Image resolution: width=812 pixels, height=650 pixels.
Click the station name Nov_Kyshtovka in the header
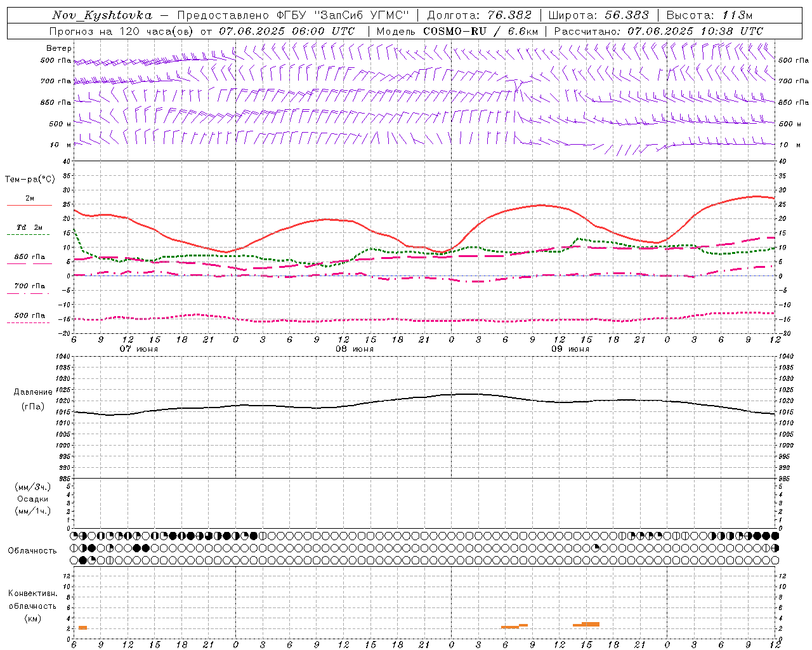(x=102, y=15)
